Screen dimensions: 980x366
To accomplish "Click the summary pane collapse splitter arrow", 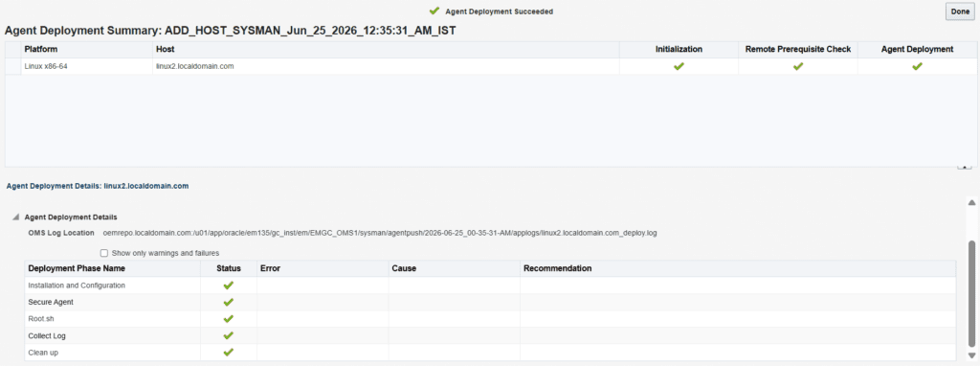I will coord(965,168).
